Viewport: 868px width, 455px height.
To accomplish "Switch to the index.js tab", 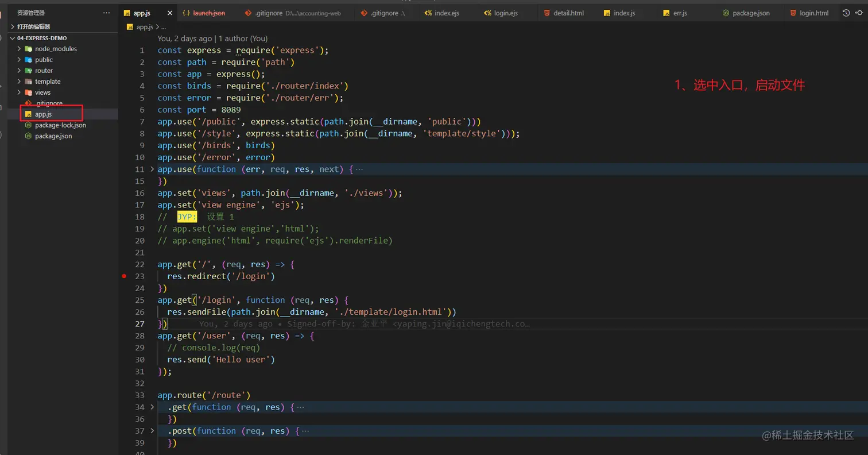I will click(624, 13).
